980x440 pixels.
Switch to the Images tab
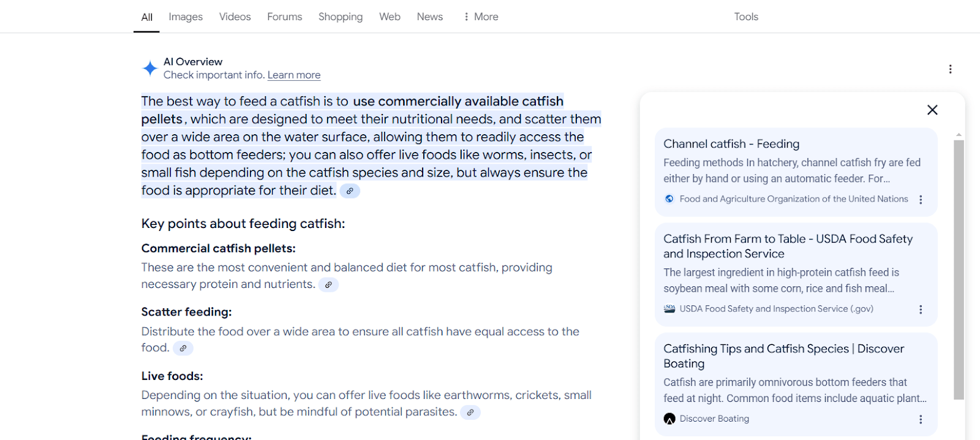186,17
